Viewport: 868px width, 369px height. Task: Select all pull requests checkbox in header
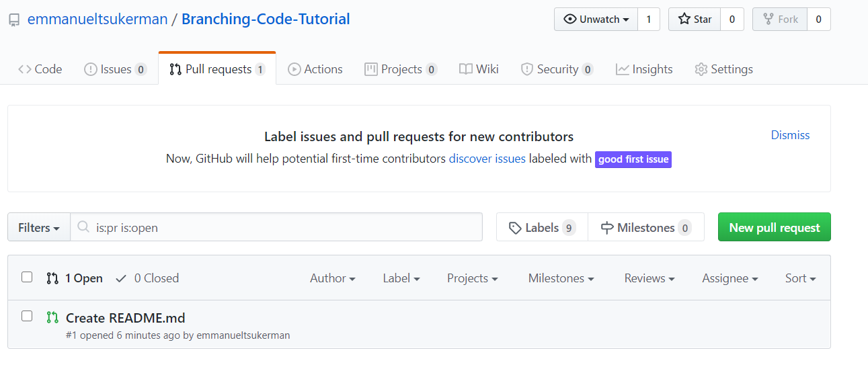27,277
